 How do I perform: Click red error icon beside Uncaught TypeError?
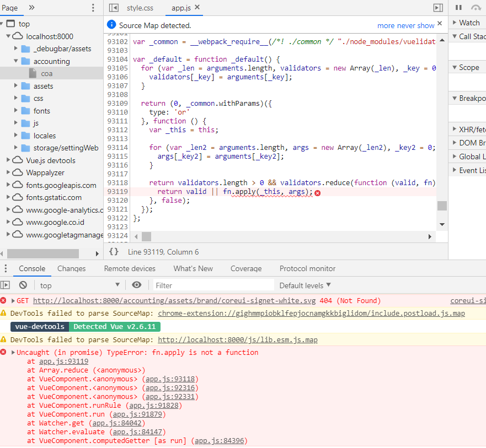[x=3, y=352]
